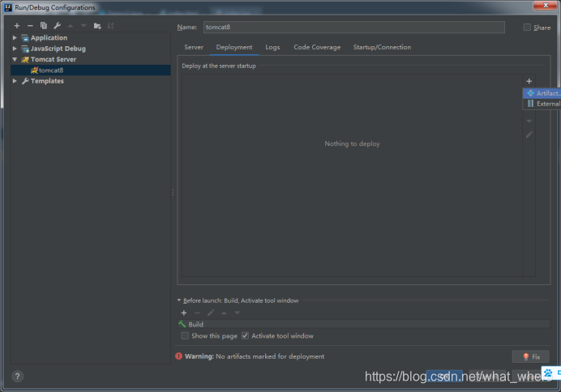Click the JavaScript Debug type icon
Screen dimensions: 561x392
pos(25,49)
